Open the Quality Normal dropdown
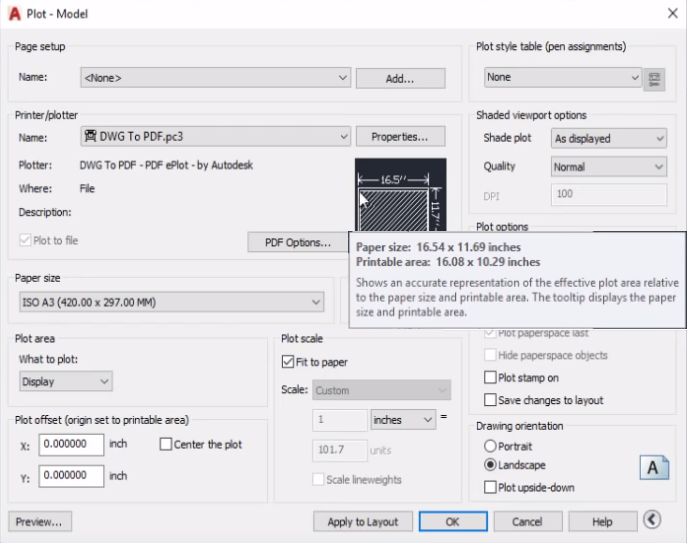Viewport: 687px width, 543px height. click(609, 167)
